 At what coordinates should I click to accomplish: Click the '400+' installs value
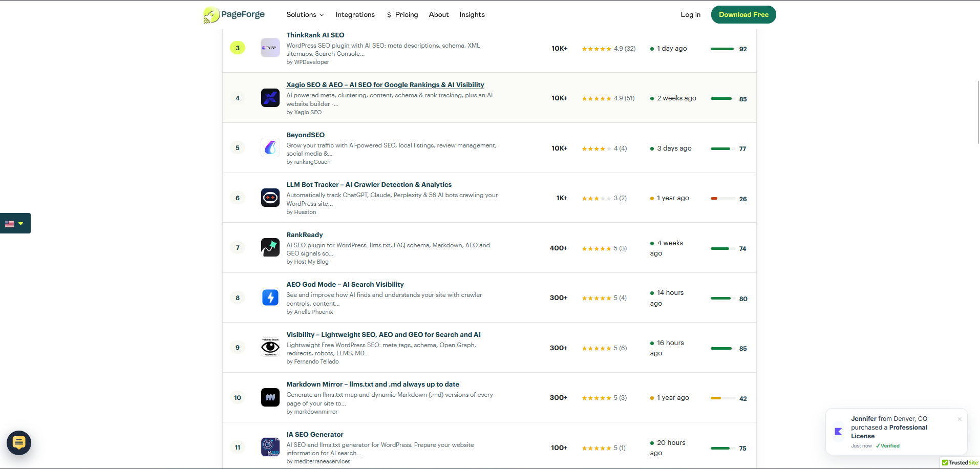pos(559,248)
